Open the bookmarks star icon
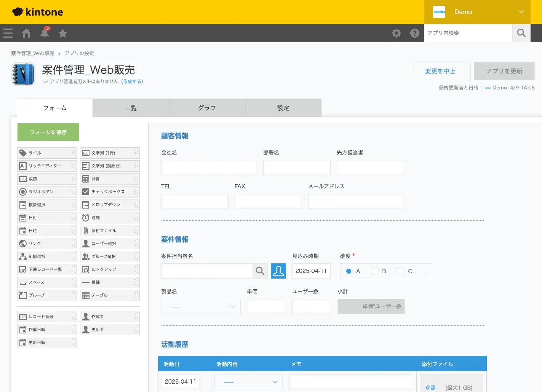 (63, 33)
